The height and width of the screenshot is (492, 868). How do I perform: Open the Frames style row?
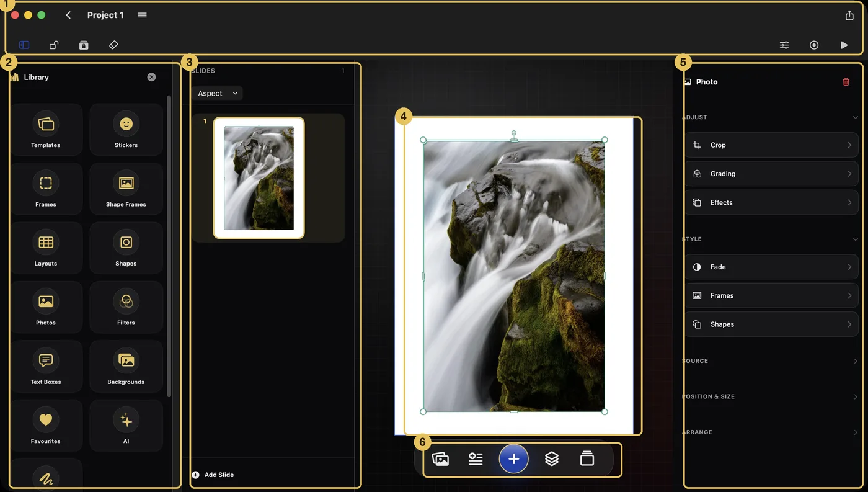[x=772, y=295]
